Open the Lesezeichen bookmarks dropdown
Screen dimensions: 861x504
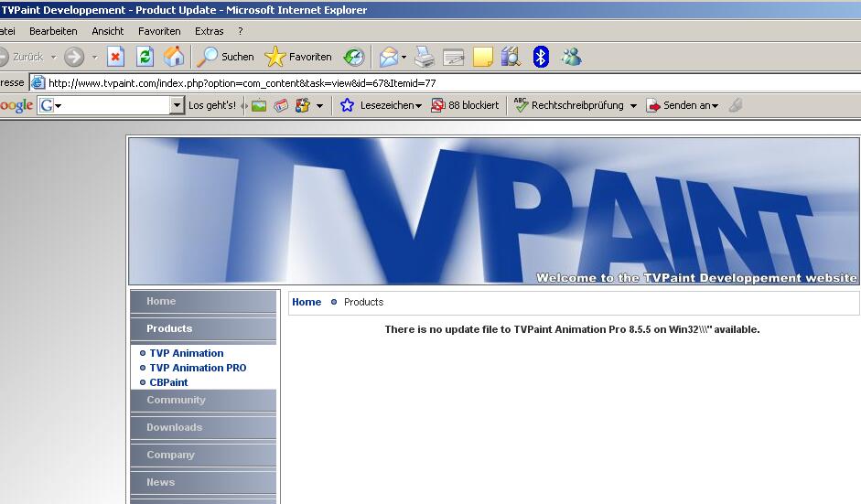pyautogui.click(x=381, y=105)
